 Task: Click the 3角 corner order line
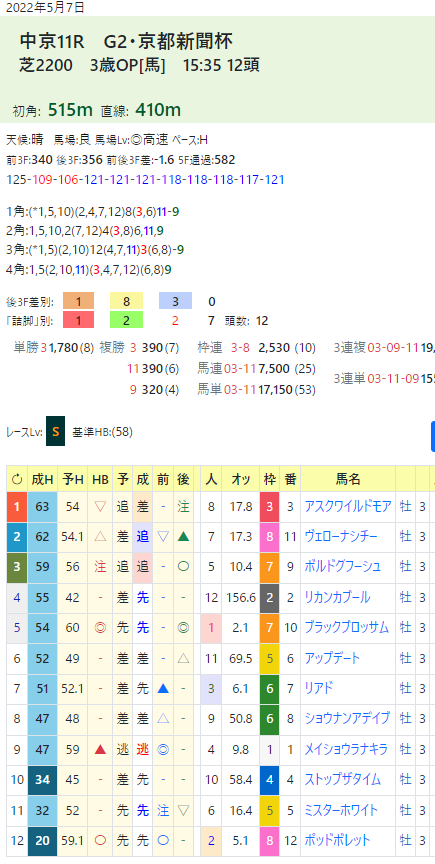click(x=95, y=250)
